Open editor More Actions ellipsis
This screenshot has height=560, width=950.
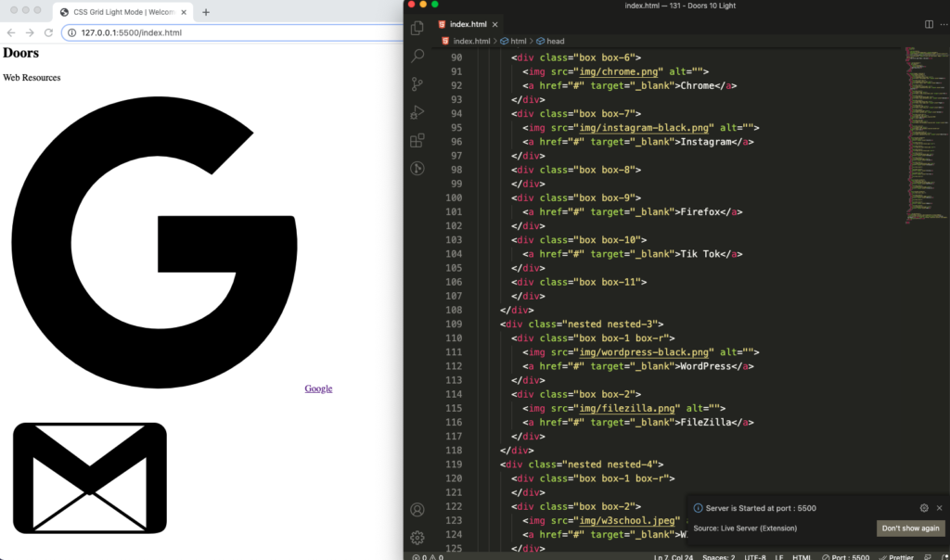tap(944, 24)
